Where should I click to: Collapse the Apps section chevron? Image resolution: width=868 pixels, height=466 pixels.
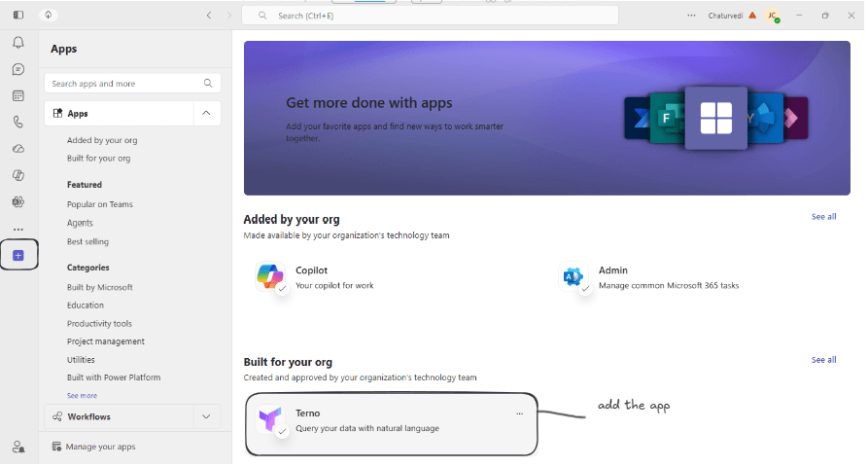206,113
